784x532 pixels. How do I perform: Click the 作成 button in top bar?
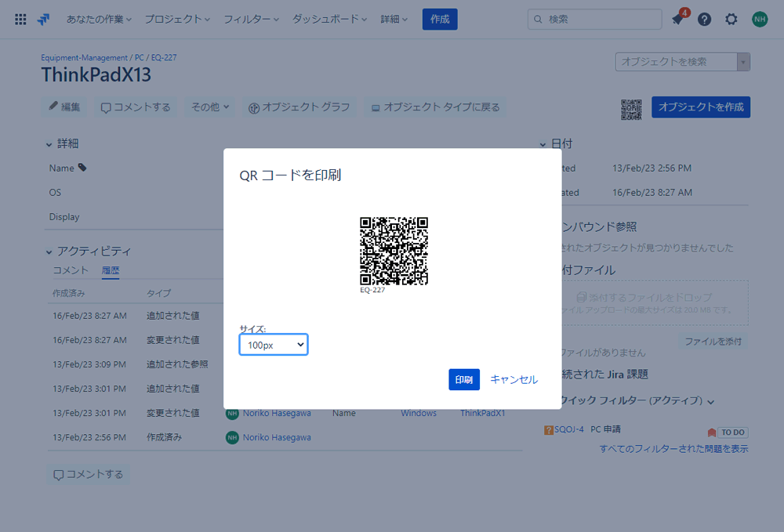coord(440,19)
